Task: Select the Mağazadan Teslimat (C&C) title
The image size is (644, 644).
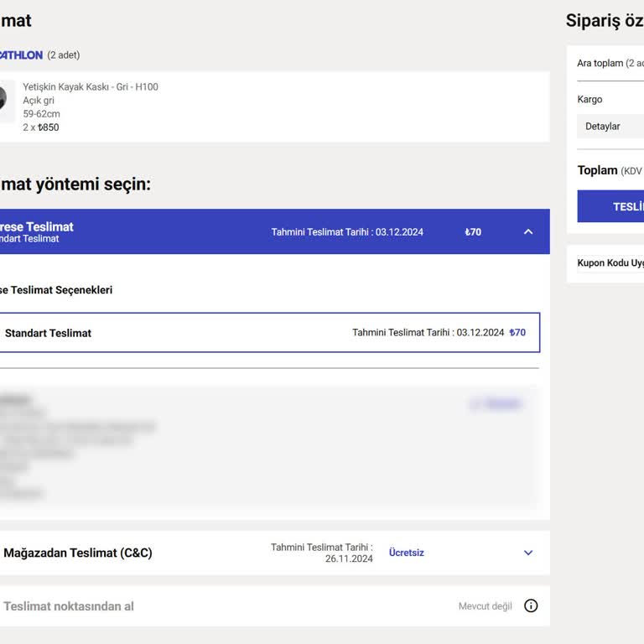Action: [78, 553]
